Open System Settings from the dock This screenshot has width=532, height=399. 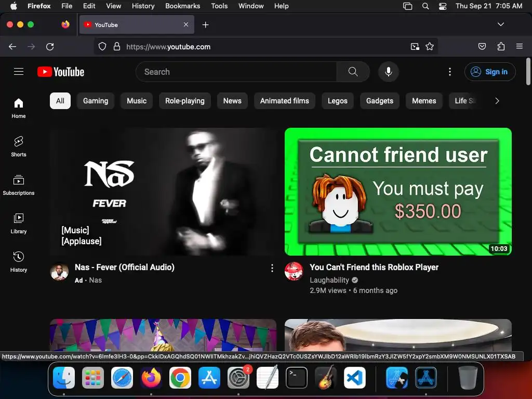point(238,378)
